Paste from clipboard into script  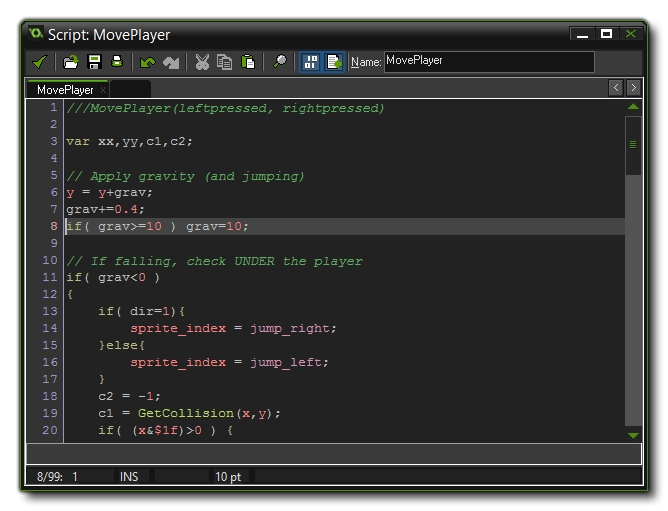pos(248,62)
